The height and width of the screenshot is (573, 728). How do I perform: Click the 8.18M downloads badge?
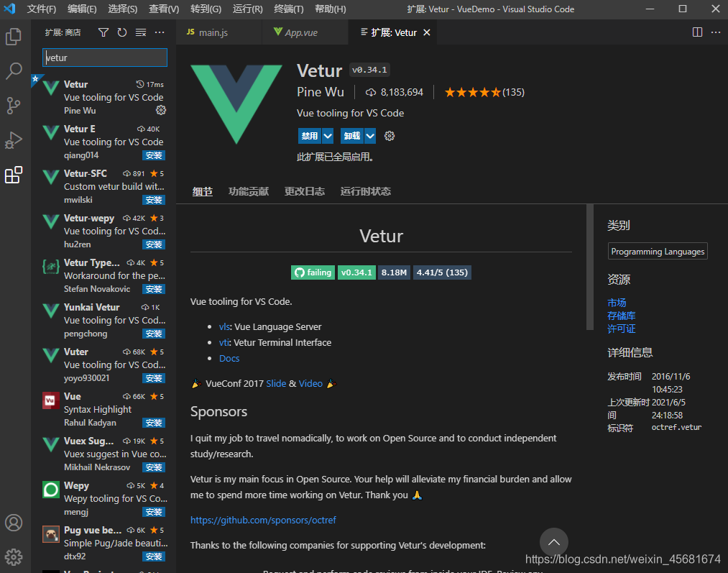click(394, 272)
